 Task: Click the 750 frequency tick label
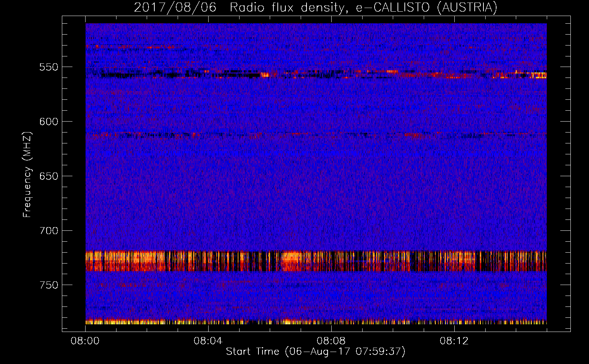point(49,285)
